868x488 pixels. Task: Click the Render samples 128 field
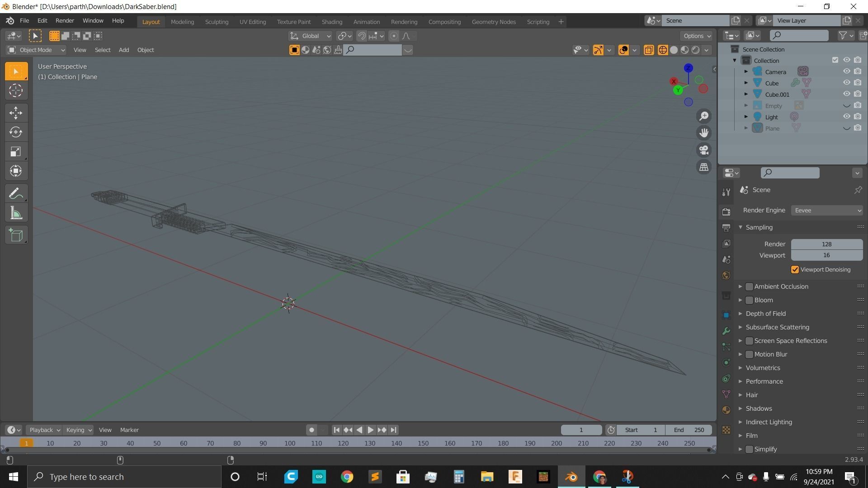[x=827, y=244]
